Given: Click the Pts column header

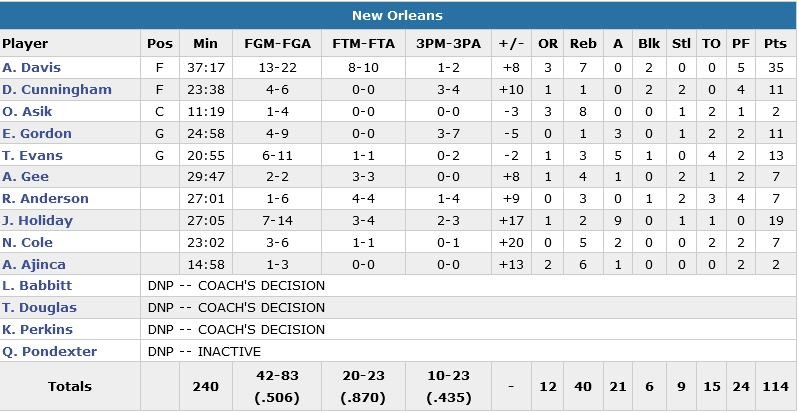Looking at the screenshot, I should [x=774, y=44].
